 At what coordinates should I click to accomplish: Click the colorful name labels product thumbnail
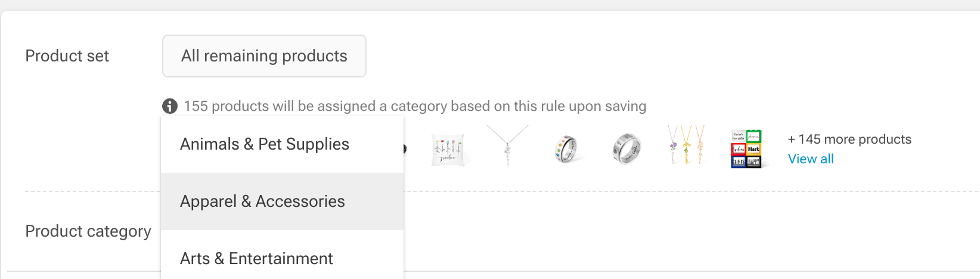pyautogui.click(x=746, y=148)
